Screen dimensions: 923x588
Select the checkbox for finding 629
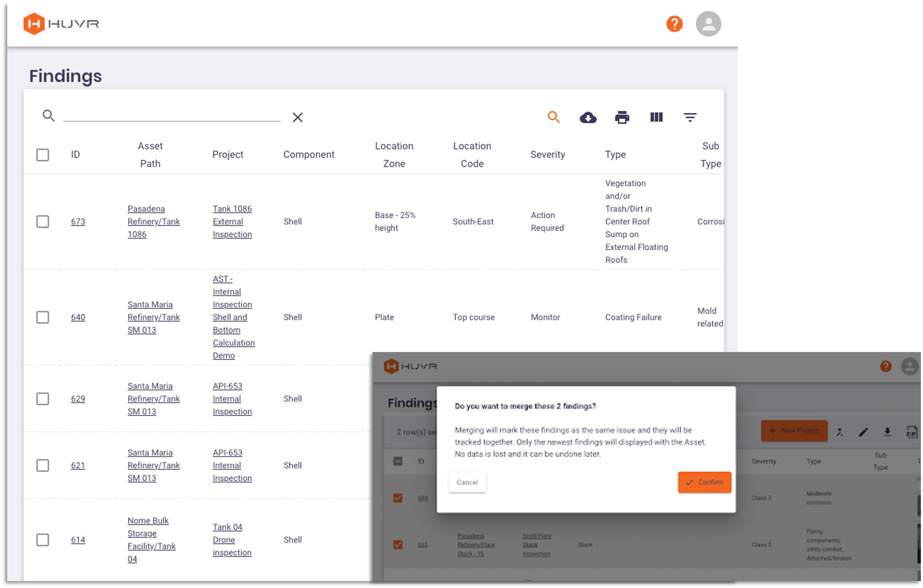point(43,399)
